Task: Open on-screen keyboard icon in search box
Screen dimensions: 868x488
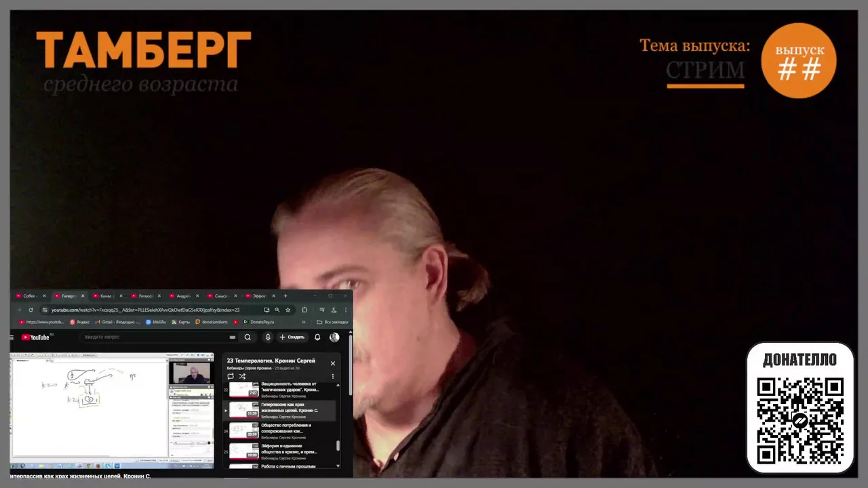Action: (x=233, y=337)
